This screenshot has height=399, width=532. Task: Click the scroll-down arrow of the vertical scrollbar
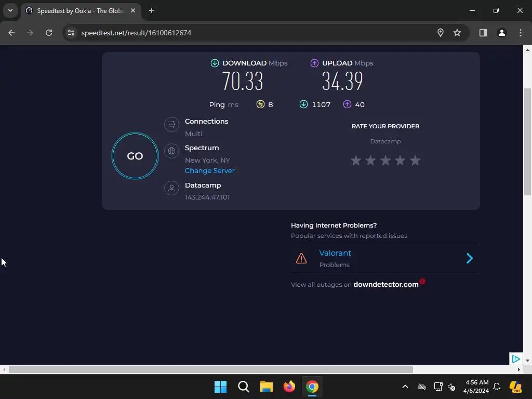click(527, 361)
